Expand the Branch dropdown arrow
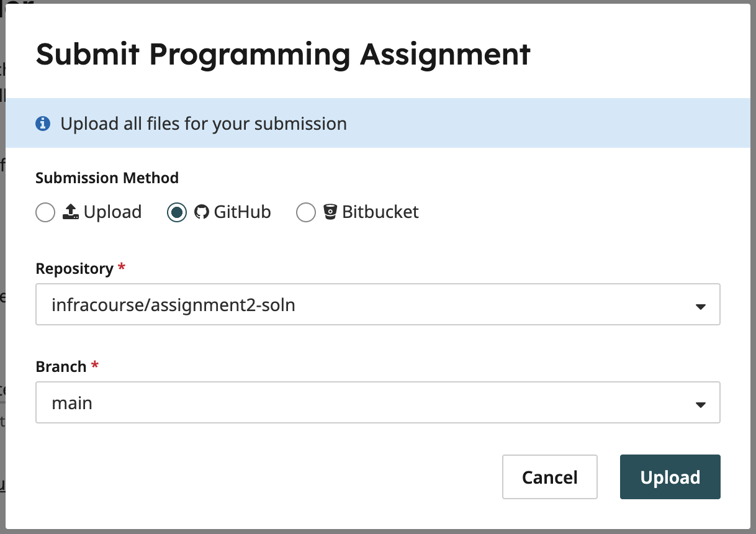Image resolution: width=756 pixels, height=534 pixels. [701, 404]
